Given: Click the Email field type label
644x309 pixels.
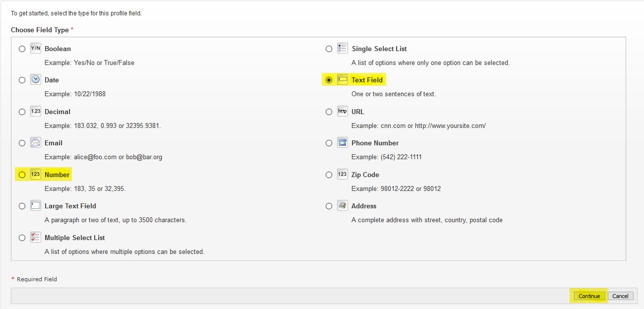Looking at the screenshot, I should point(54,143).
